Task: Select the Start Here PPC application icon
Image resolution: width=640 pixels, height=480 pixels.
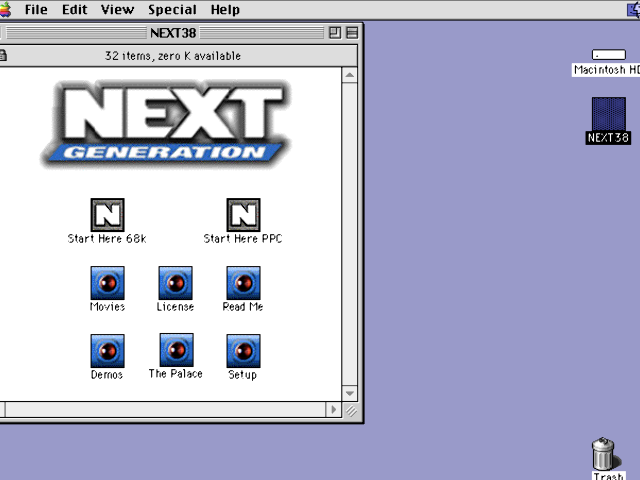Action: coord(243,215)
